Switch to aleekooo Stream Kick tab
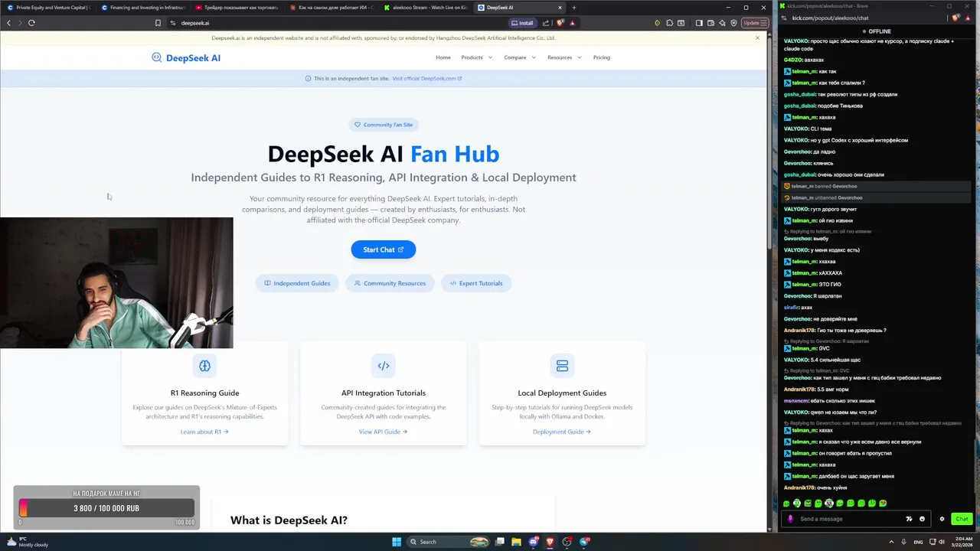980x551 pixels. (x=426, y=8)
